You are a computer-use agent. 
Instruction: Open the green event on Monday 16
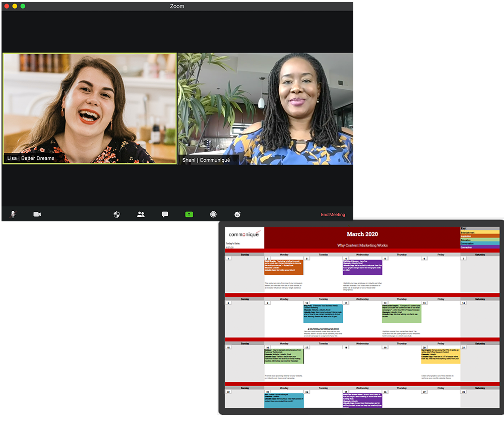pyautogui.click(x=284, y=356)
